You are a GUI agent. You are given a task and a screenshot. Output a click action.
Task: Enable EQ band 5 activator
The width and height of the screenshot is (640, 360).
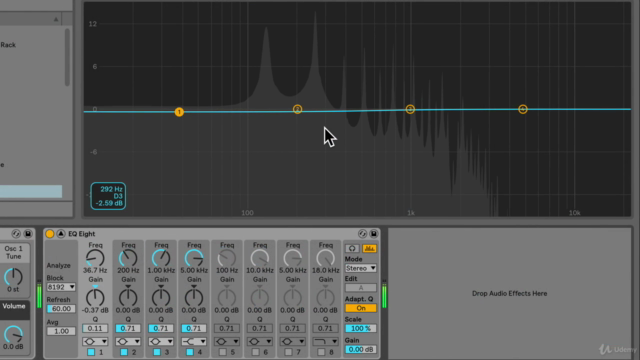[223, 352]
